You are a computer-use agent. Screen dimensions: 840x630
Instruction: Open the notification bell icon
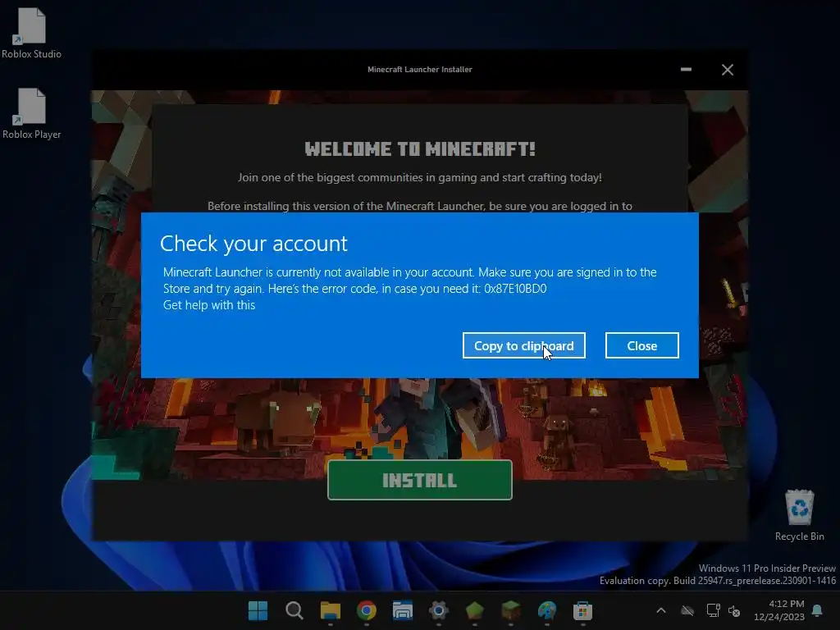tap(817, 610)
